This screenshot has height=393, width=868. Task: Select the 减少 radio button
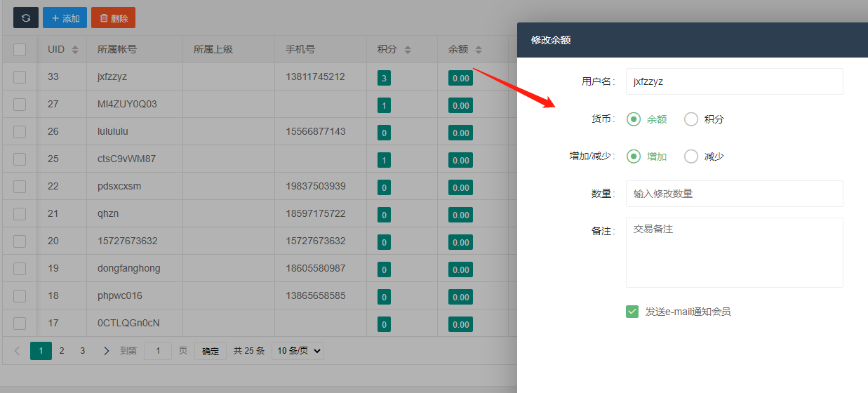691,156
